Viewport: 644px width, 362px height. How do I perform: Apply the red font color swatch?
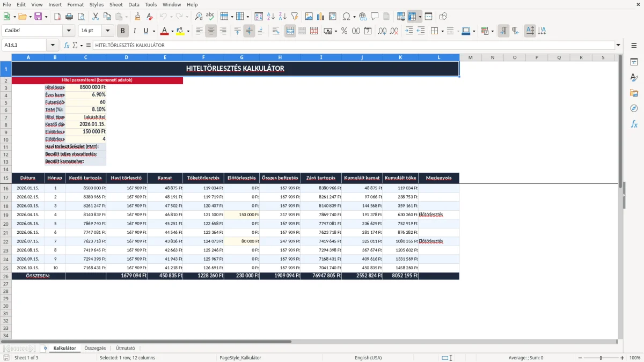click(165, 31)
